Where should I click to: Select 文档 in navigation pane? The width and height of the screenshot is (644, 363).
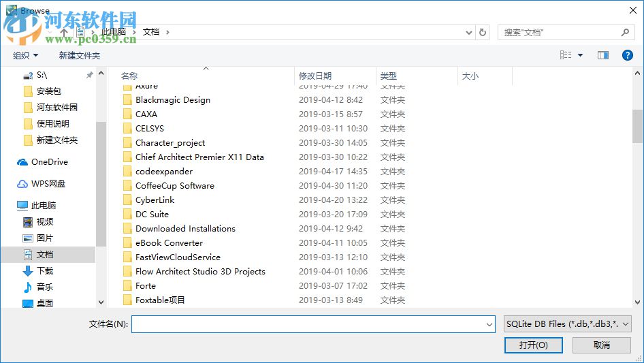(x=45, y=255)
